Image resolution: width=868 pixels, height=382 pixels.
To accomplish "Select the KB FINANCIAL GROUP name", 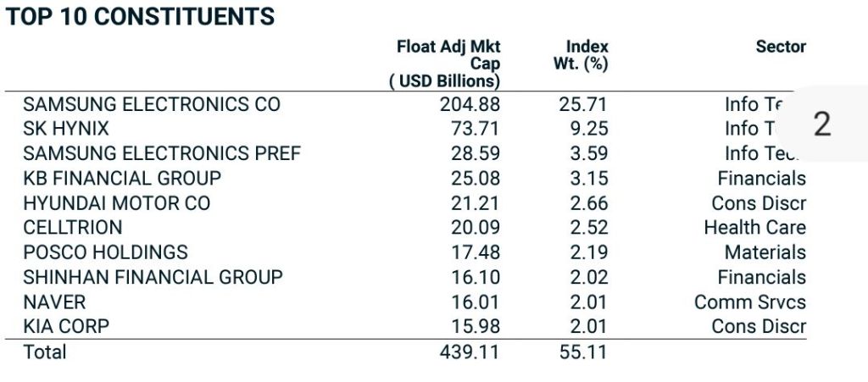I will (122, 179).
